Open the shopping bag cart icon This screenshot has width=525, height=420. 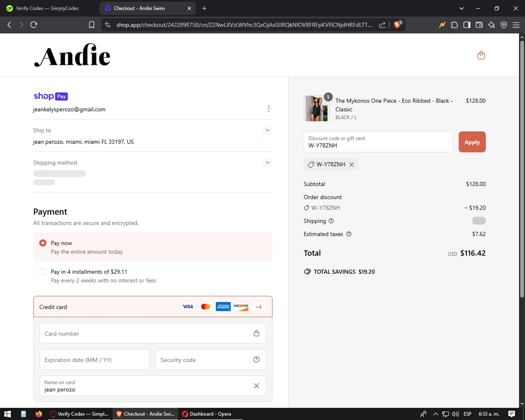coord(481,55)
